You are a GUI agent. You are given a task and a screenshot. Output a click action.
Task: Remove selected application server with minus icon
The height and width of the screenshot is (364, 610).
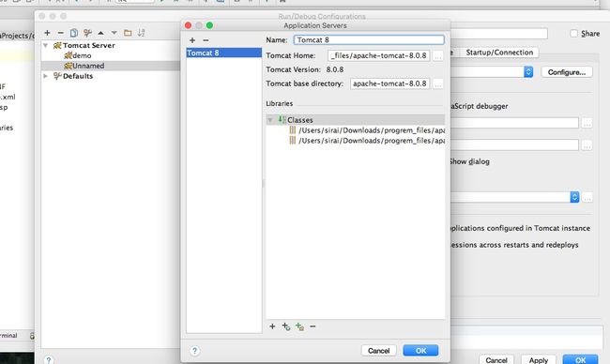tap(206, 40)
